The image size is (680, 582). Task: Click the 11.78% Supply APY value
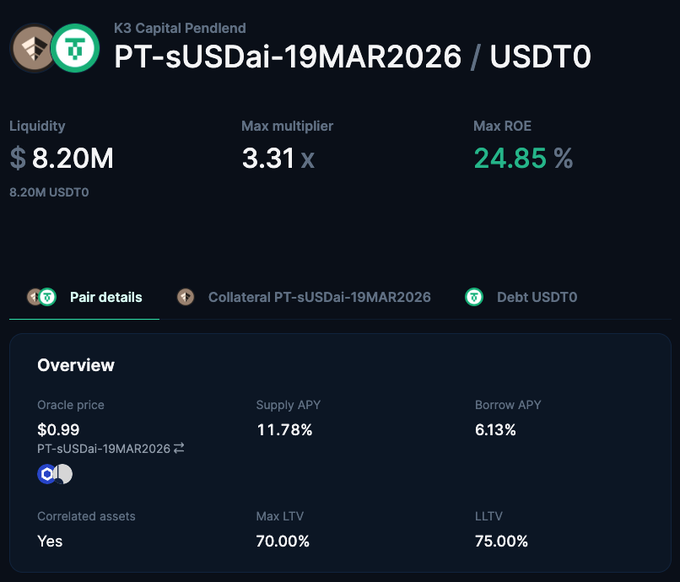tap(284, 430)
